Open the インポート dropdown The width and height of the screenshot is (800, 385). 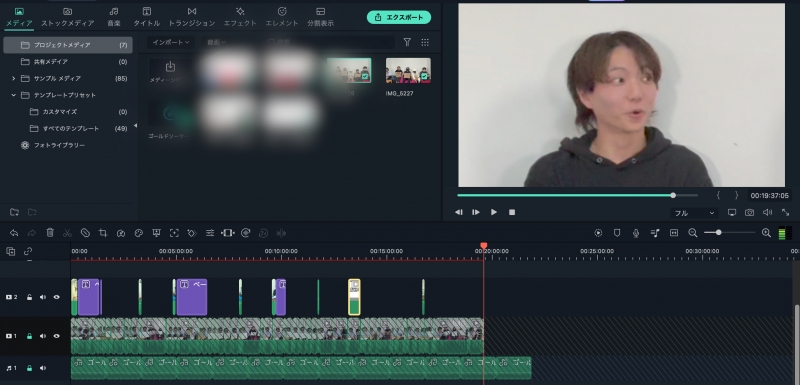[171, 42]
